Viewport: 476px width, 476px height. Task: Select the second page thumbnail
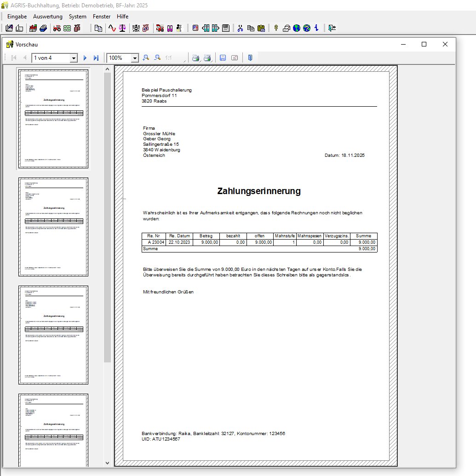pyautogui.click(x=53, y=227)
